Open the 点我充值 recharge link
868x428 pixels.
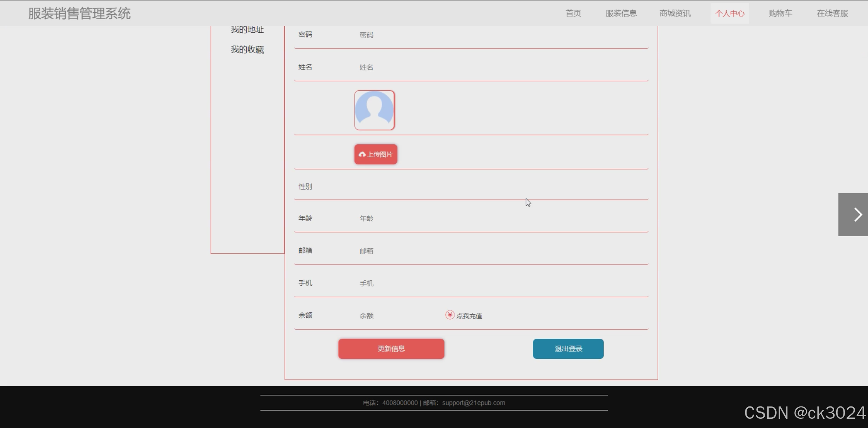click(469, 316)
